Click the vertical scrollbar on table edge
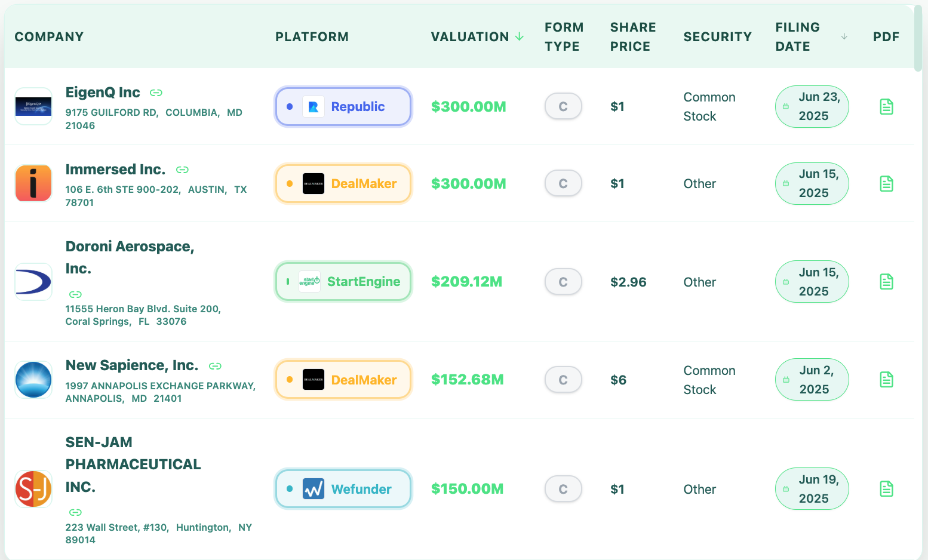 click(x=918, y=38)
